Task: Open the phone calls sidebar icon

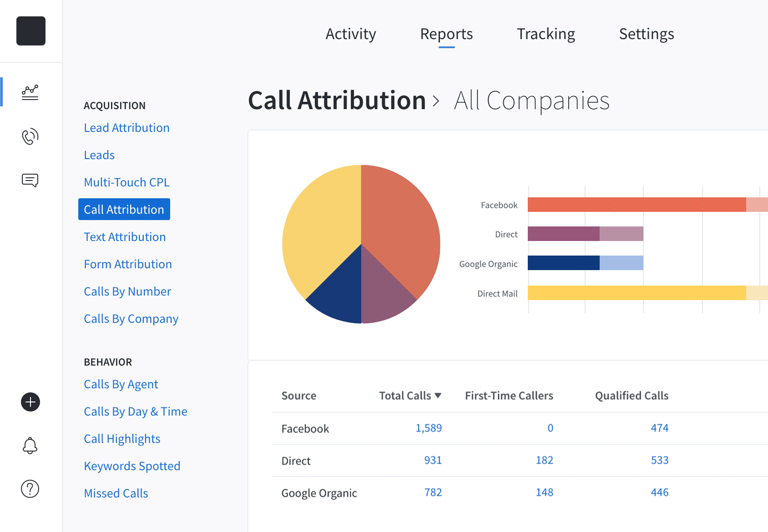Action: [30, 136]
